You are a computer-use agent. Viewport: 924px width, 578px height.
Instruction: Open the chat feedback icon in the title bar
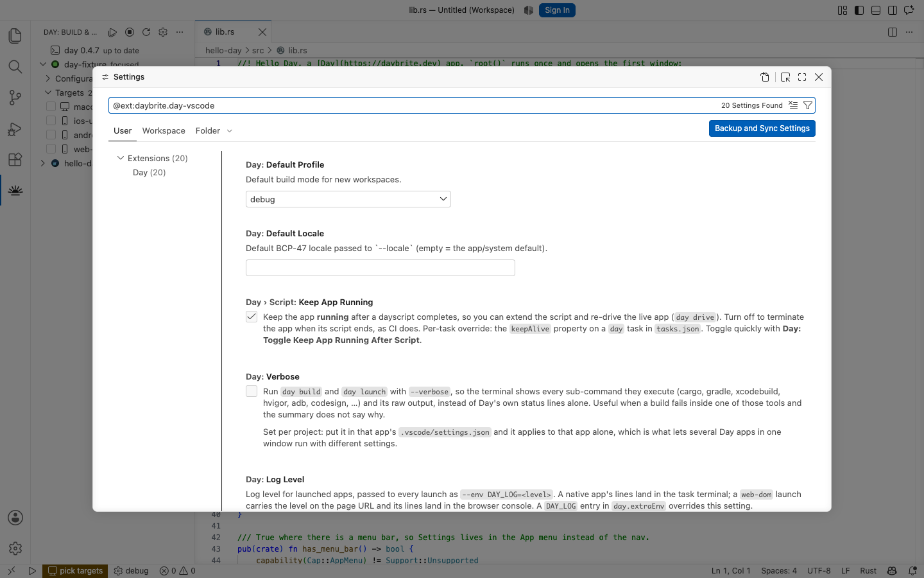[909, 10]
